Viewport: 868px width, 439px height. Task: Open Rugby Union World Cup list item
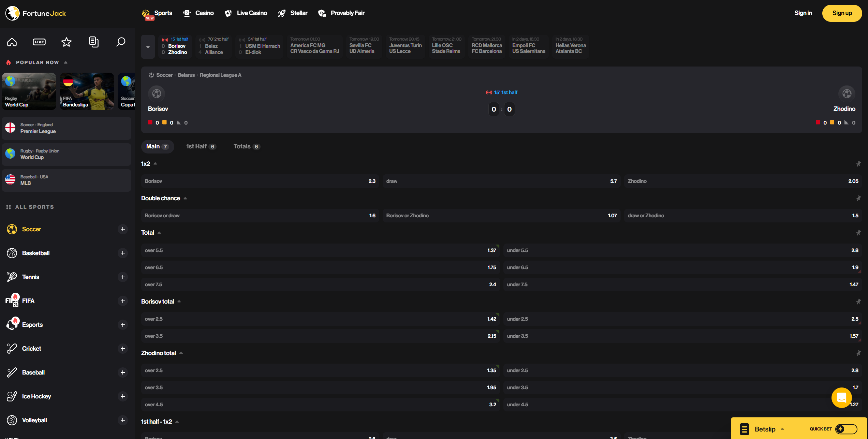pyautogui.click(x=67, y=154)
